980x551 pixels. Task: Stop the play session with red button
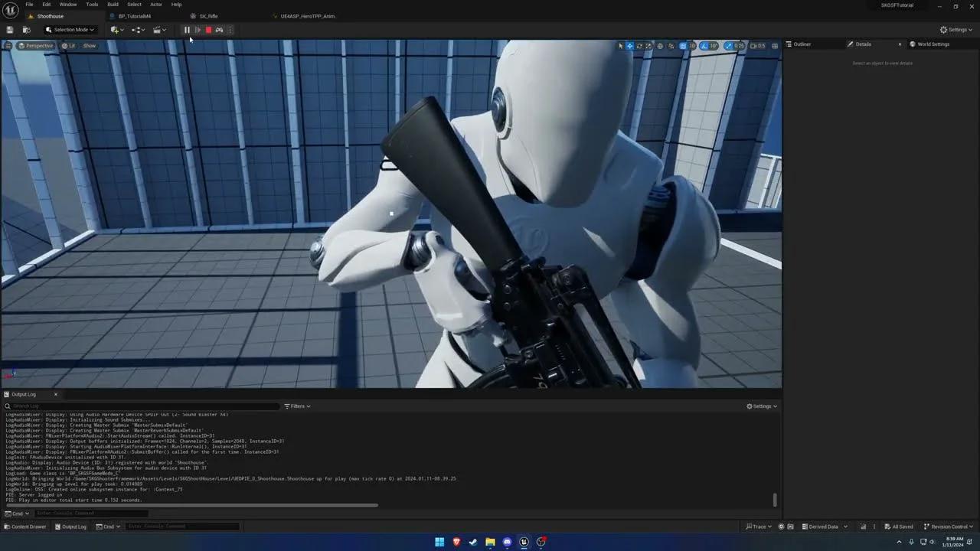coord(208,30)
